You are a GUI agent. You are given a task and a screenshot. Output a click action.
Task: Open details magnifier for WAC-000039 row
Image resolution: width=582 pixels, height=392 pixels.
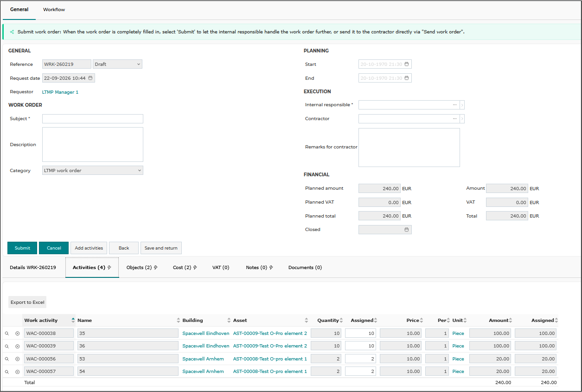tap(7, 346)
